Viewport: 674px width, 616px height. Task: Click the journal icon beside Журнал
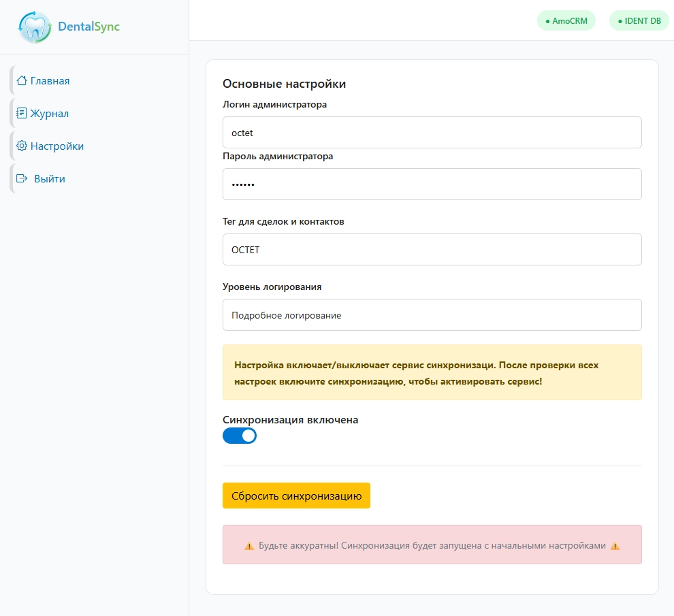(22, 113)
